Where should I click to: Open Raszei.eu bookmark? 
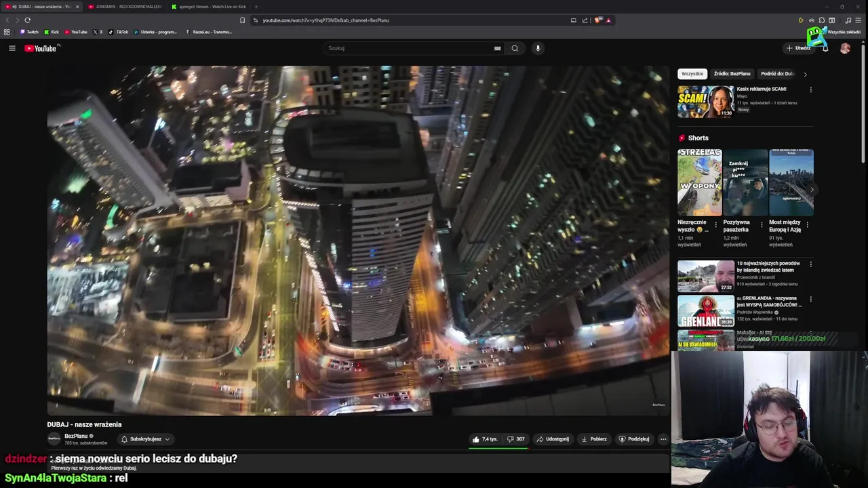pos(209,32)
